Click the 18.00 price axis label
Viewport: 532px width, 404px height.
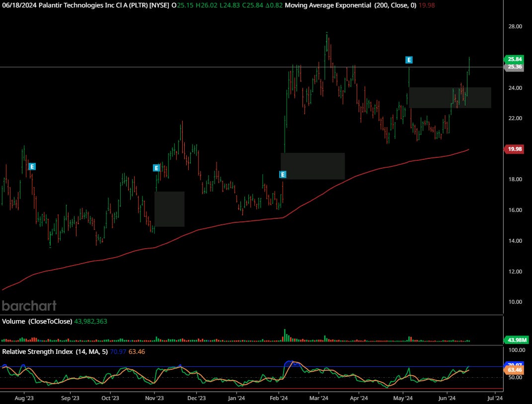click(x=515, y=179)
